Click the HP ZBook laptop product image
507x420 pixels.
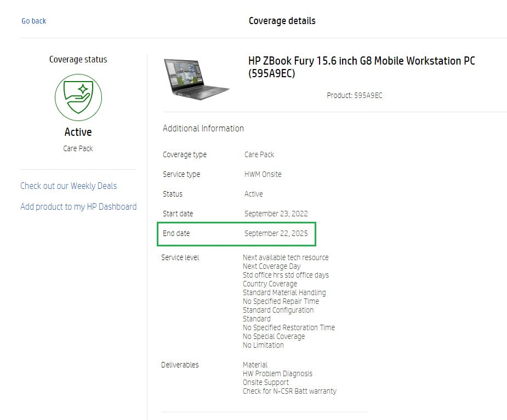coord(197,79)
